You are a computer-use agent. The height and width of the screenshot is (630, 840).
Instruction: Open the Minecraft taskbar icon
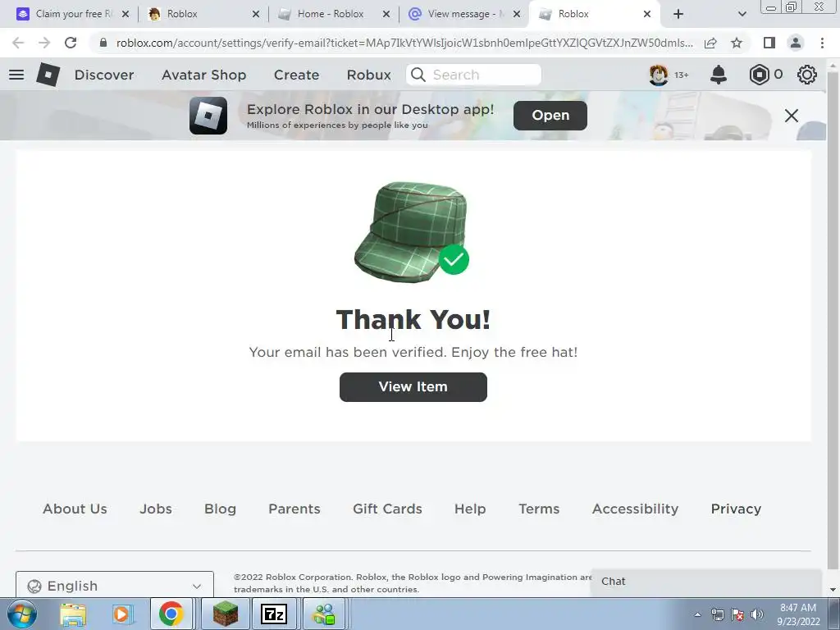pos(226,614)
